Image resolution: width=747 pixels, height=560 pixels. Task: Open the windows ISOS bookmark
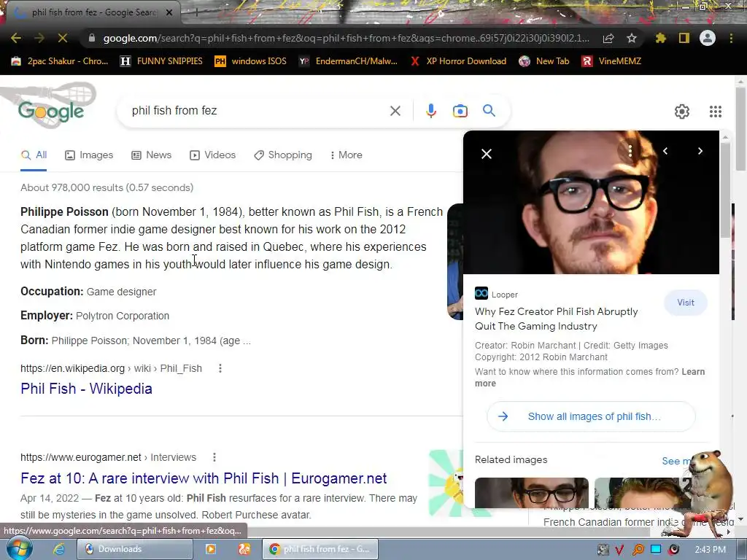point(251,61)
